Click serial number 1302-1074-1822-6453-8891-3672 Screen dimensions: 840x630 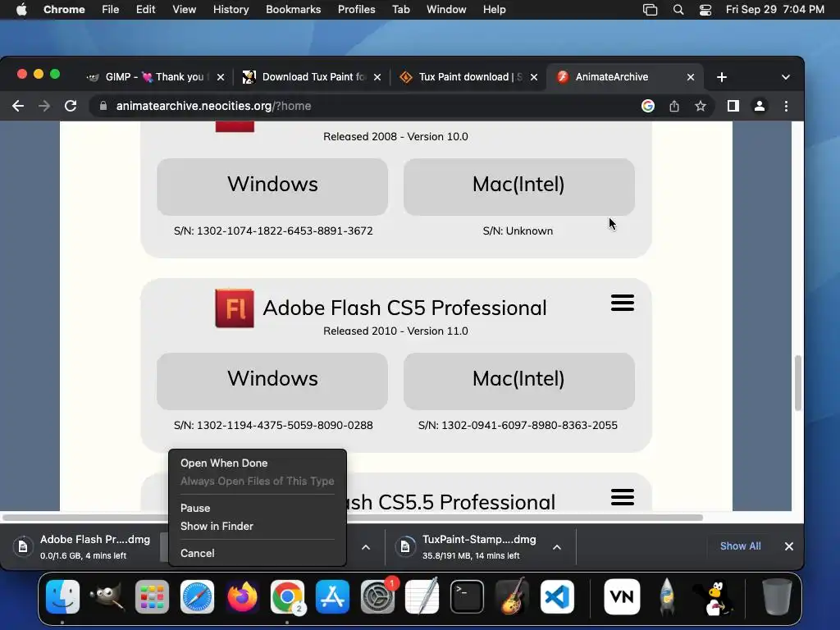[285, 231]
